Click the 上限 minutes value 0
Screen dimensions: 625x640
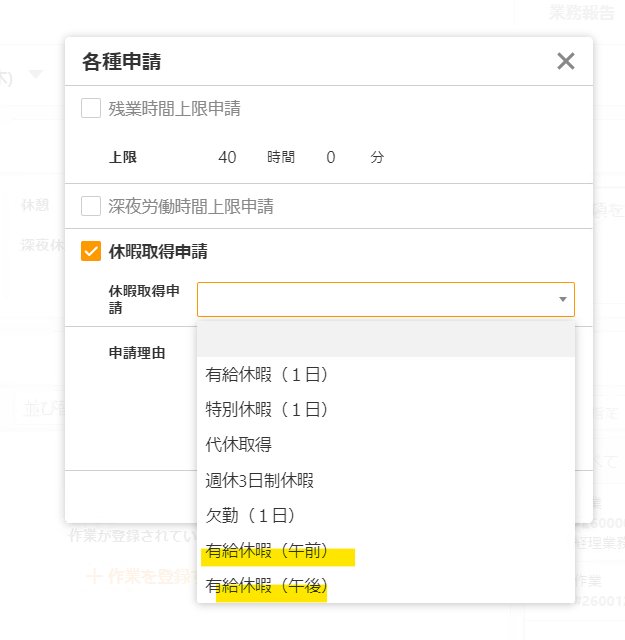pyautogui.click(x=330, y=158)
